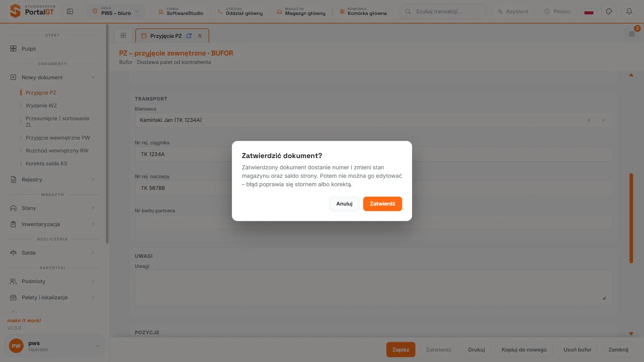
Task: Open the PWS – biuro role dropdown
Action: pos(116,11)
